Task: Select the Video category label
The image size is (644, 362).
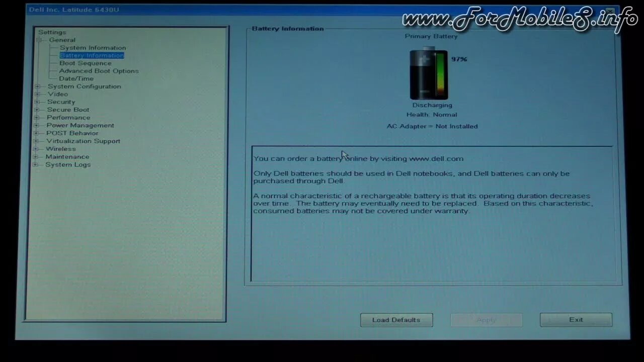Action: click(58, 94)
